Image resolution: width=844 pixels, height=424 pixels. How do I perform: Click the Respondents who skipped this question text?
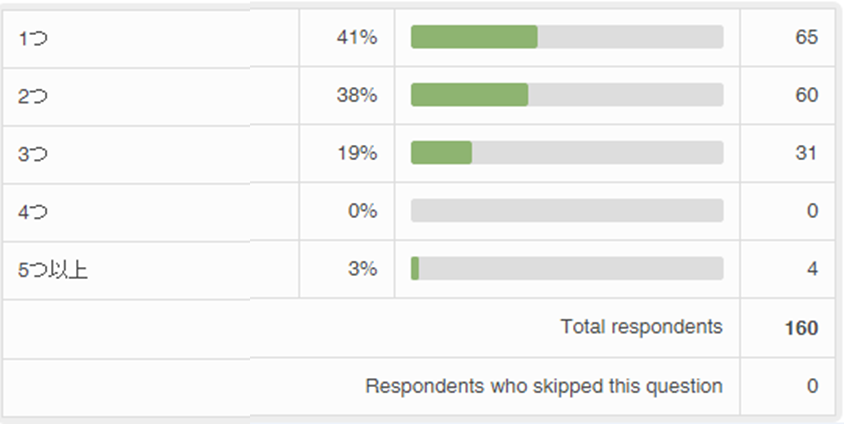[x=544, y=386]
